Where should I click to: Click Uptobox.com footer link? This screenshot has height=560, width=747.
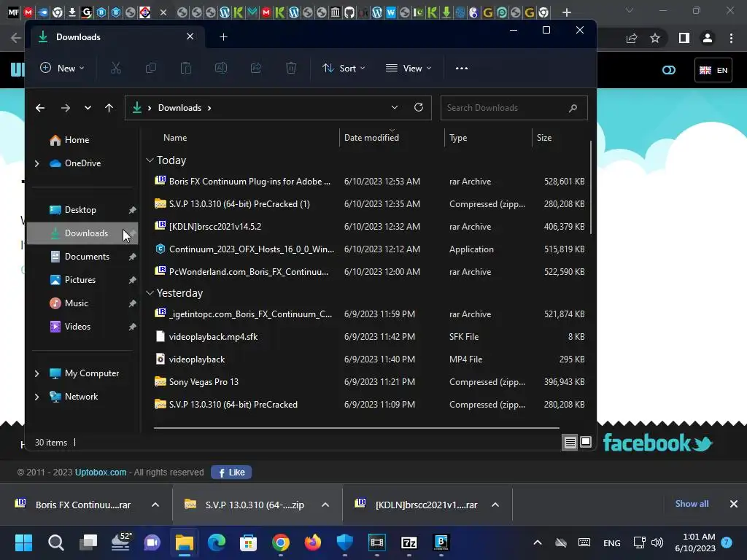(101, 472)
